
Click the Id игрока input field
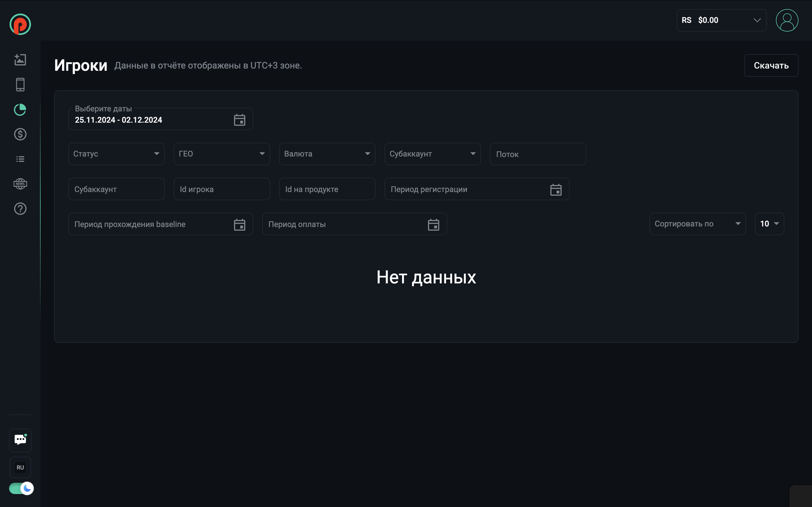point(222,189)
